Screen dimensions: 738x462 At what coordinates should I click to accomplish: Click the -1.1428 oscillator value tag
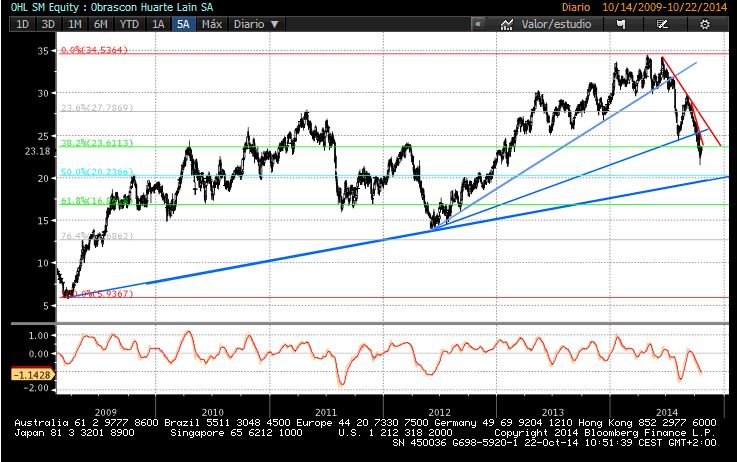click(32, 375)
